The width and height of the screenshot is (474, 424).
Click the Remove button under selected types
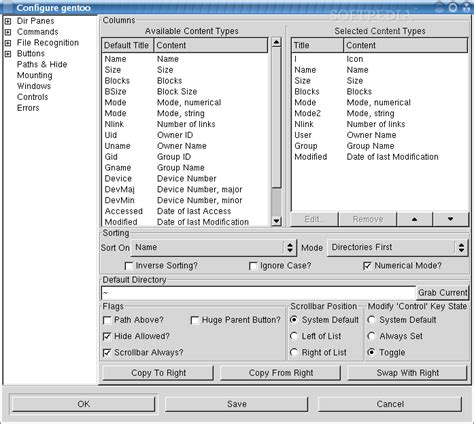point(368,219)
